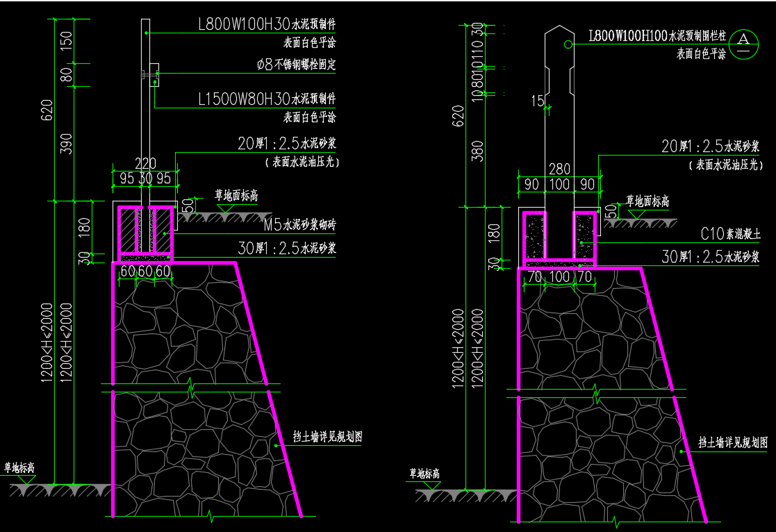Pick '挡土墙详见规划图' label in left section
Image resolution: width=776 pixels, height=532 pixels.
327,436
